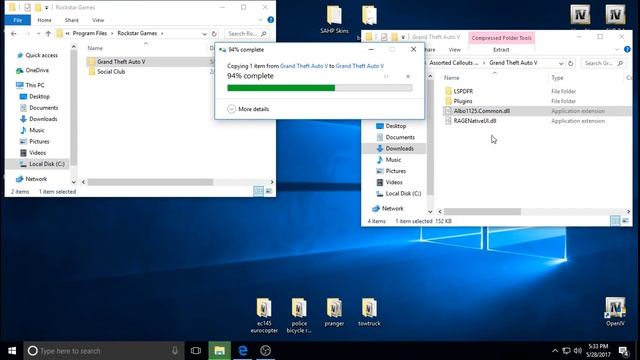Click Program Files in the address bar
Screen dimensions: 640x360
click(x=90, y=33)
